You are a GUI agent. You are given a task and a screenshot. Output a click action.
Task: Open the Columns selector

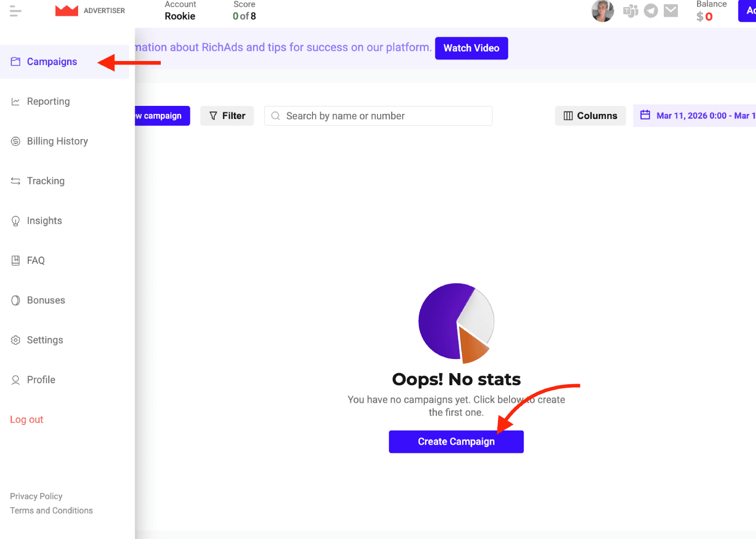[x=590, y=115]
